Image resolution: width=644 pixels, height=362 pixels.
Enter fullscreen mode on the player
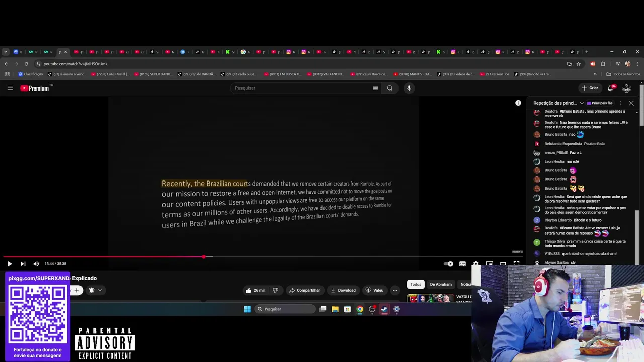516,263
